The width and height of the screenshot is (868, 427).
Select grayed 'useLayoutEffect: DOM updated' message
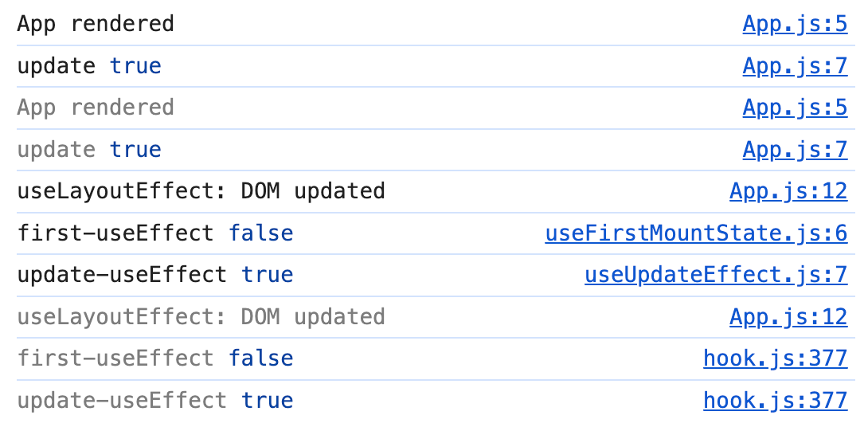pyautogui.click(x=201, y=317)
